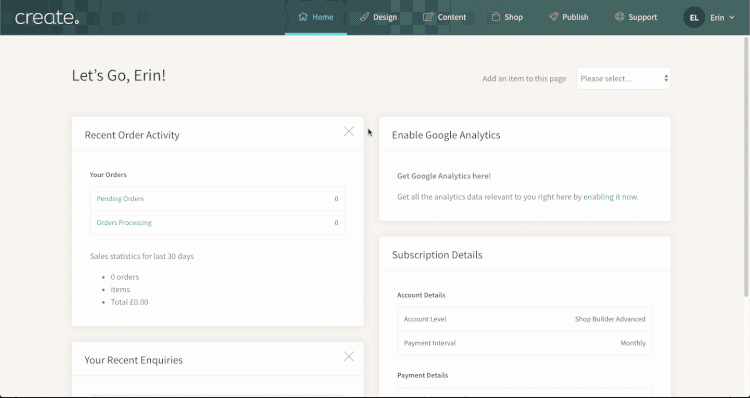Click the 'Total £0.00' statistic
The width and height of the screenshot is (750, 398).
tap(129, 302)
